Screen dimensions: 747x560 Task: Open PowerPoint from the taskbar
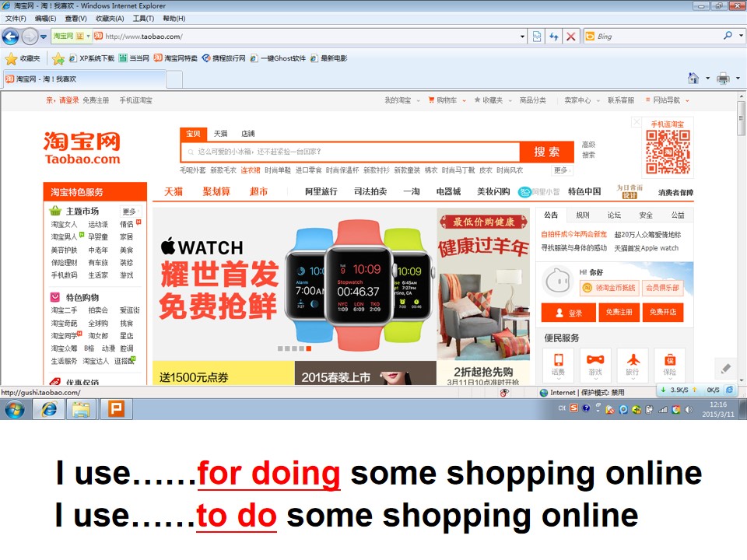point(116,409)
